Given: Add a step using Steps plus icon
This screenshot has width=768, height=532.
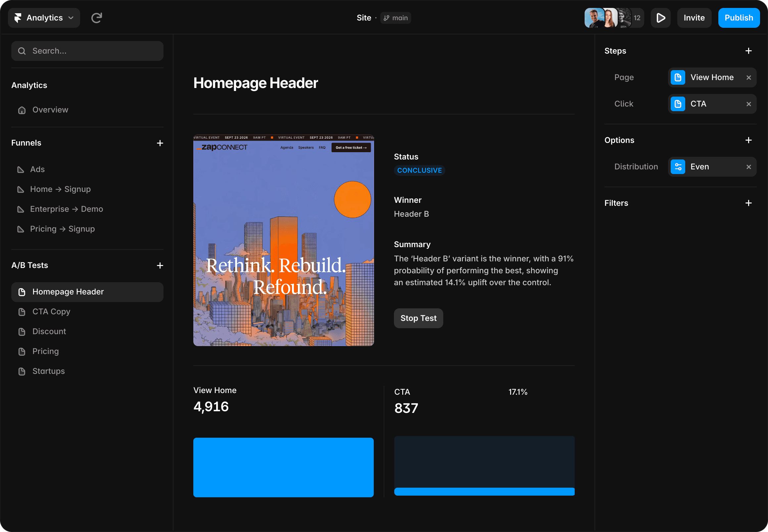Looking at the screenshot, I should tap(748, 51).
